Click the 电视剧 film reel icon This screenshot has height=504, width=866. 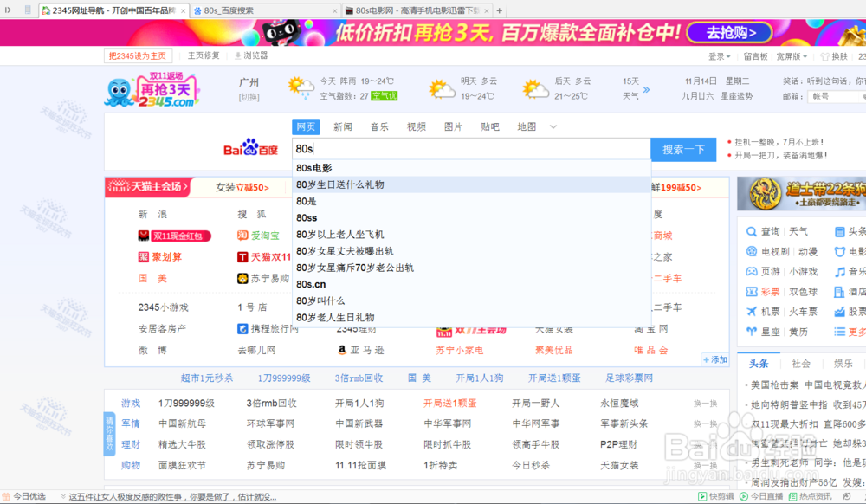click(751, 251)
